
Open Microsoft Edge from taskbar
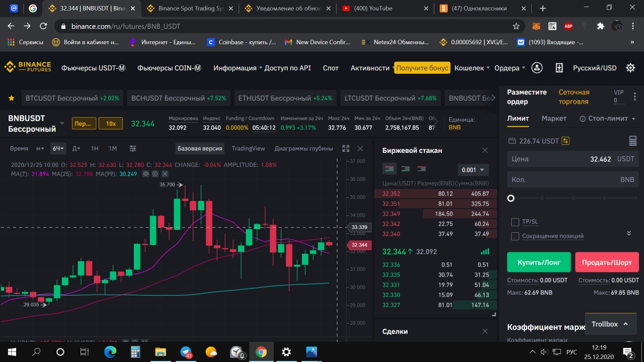(110, 351)
